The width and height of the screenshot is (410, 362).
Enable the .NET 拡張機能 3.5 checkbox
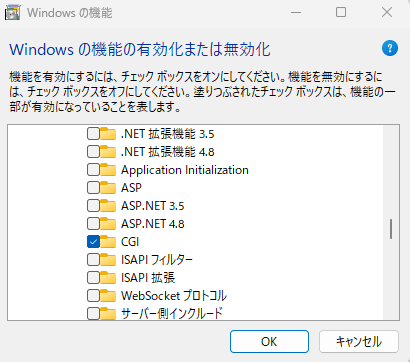click(93, 134)
